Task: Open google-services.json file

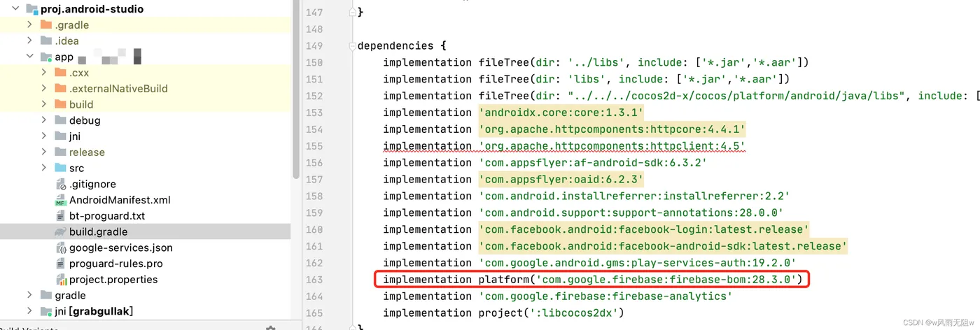Action: point(121,247)
